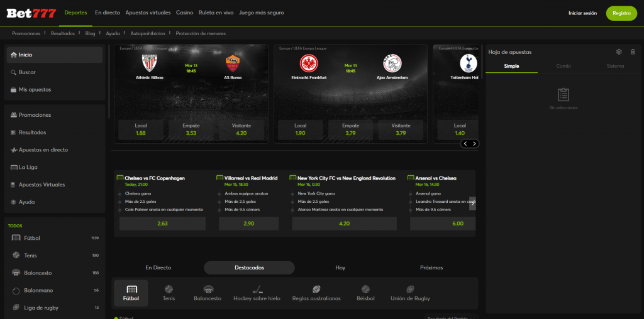Open Mis apuestas in sidebar
The width and height of the screenshot is (644, 319).
55,89
